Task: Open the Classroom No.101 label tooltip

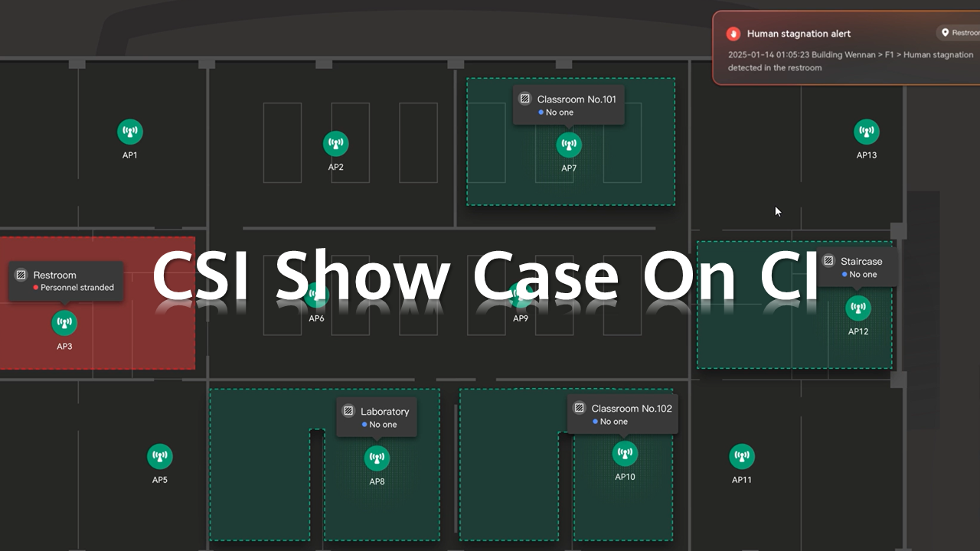Action: tap(568, 105)
